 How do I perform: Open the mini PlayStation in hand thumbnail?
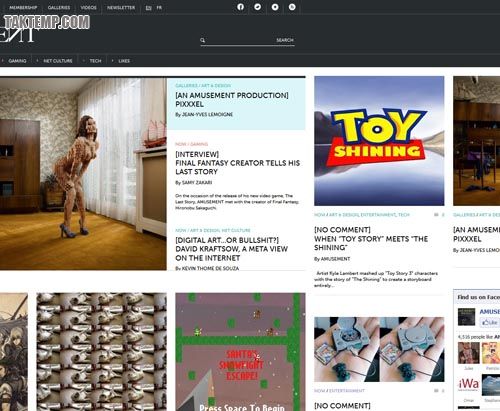pyautogui.click(x=379, y=349)
